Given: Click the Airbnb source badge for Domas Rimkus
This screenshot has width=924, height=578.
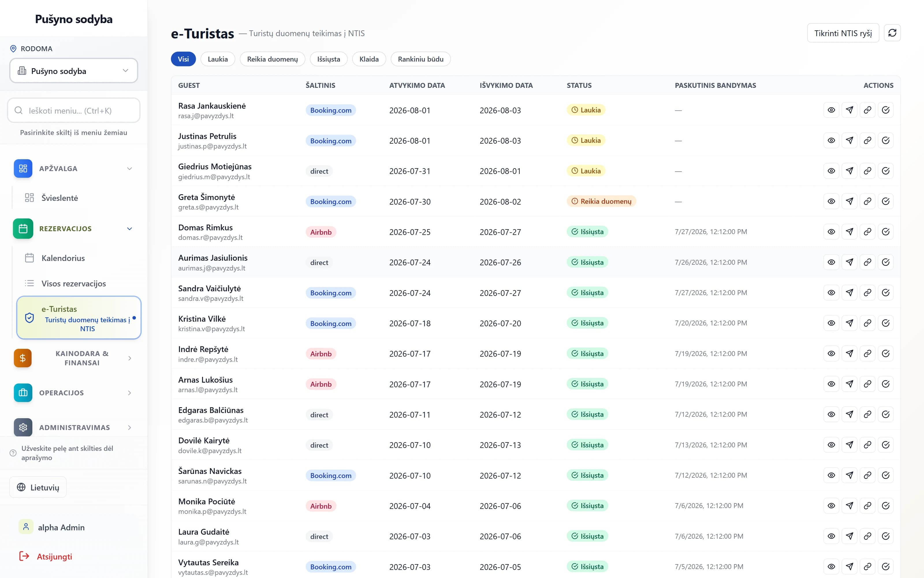Looking at the screenshot, I should 321,232.
